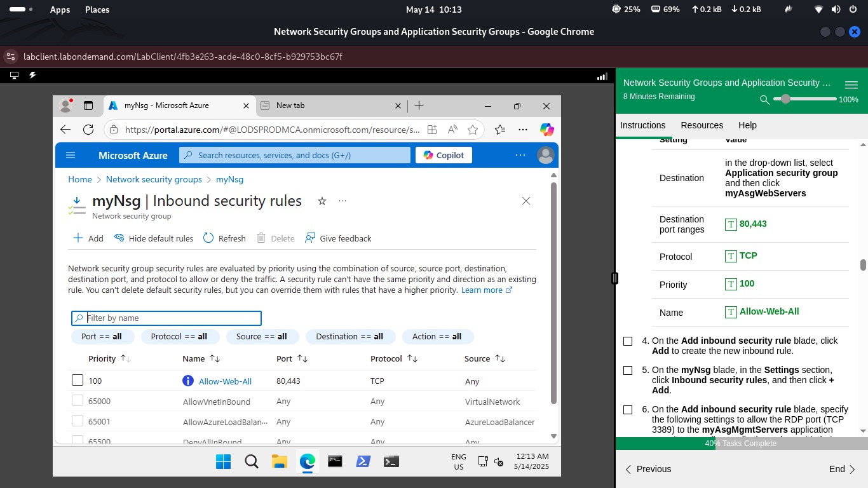868x488 pixels.
Task: Switch to the Resources tab
Action: [702, 125]
